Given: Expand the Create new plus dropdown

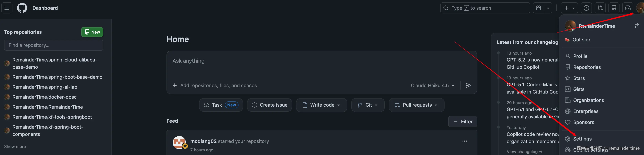Looking at the screenshot, I should click(x=569, y=8).
